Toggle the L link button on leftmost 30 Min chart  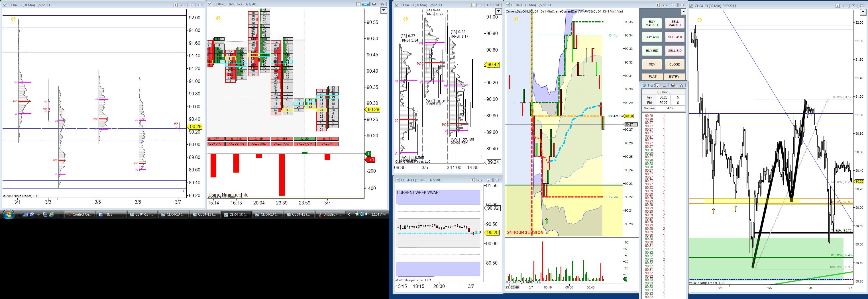[x=176, y=5]
